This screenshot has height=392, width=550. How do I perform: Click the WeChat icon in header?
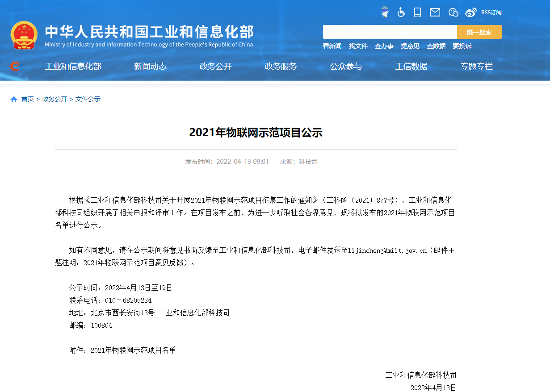tap(453, 12)
